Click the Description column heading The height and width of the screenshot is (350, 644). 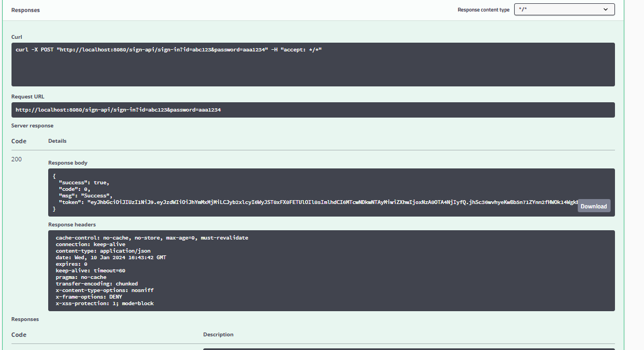pos(218,335)
